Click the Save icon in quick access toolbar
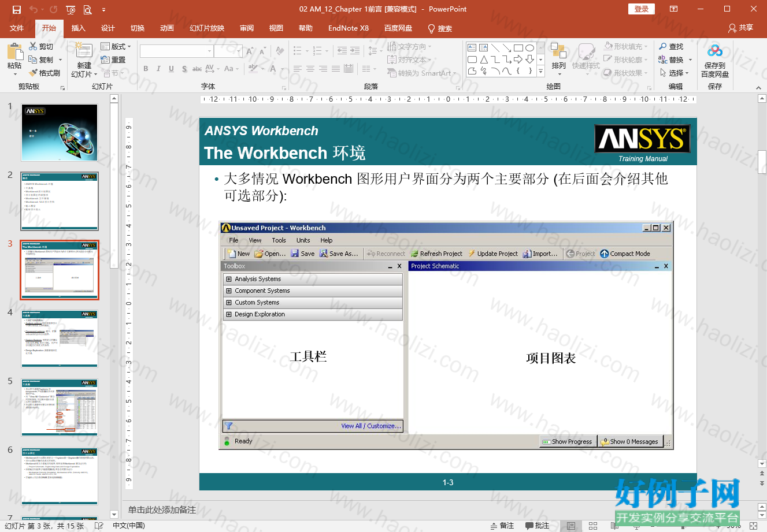 [16, 9]
